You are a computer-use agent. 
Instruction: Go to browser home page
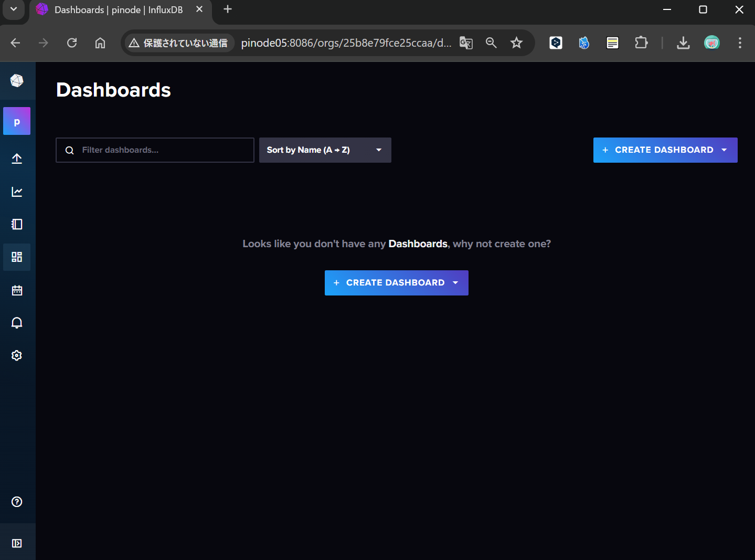pos(100,43)
